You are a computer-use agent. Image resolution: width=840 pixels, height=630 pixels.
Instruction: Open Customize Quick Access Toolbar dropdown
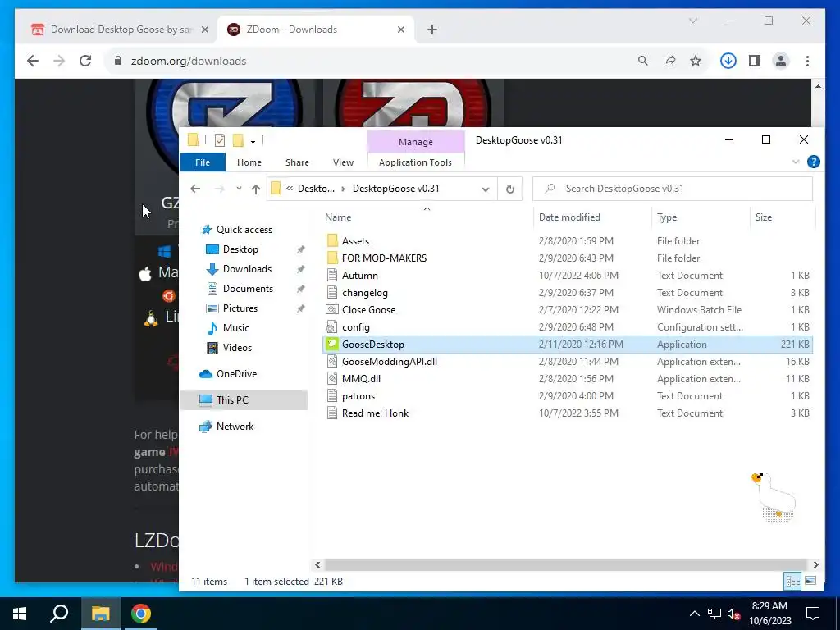(253, 141)
